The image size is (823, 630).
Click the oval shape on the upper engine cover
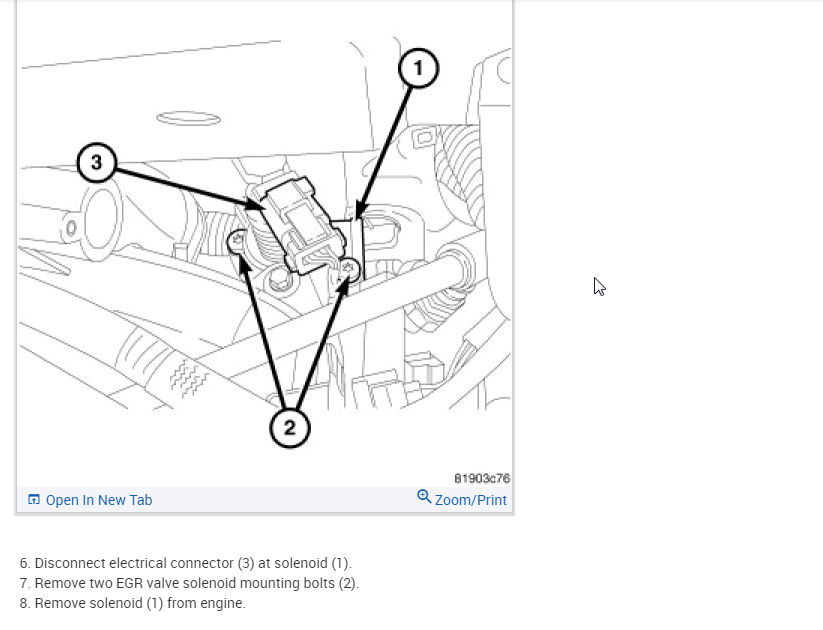(188, 118)
